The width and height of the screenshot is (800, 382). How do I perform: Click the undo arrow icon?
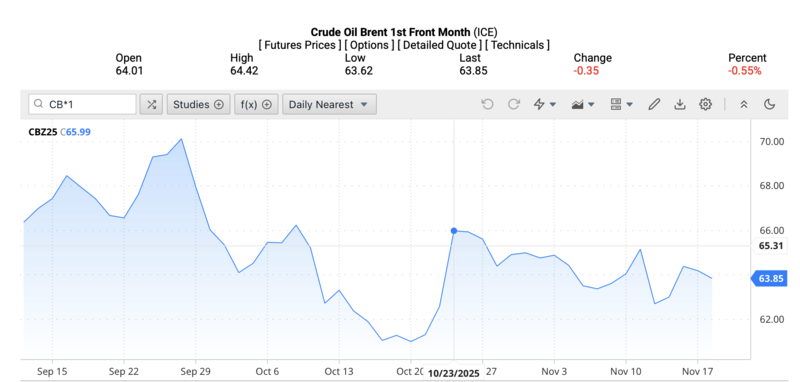click(x=487, y=105)
